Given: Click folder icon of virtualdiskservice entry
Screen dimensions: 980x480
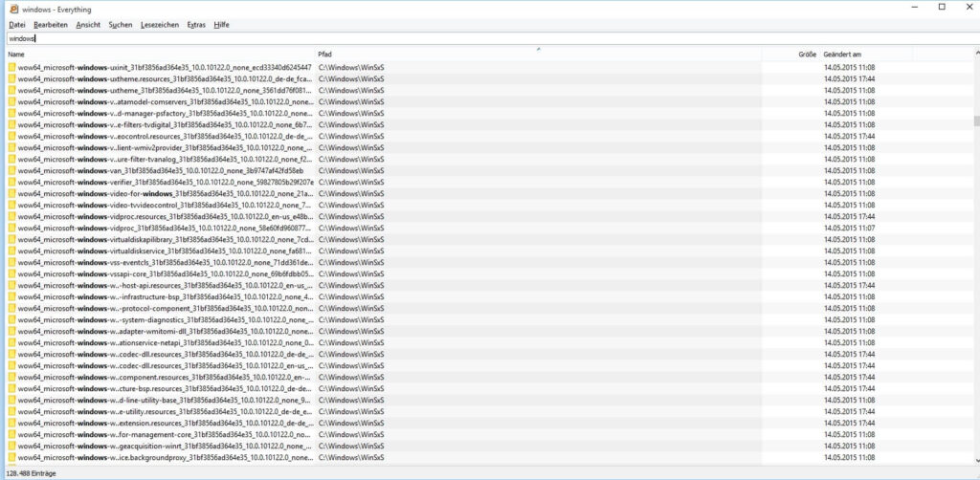Looking at the screenshot, I should click(11, 251).
